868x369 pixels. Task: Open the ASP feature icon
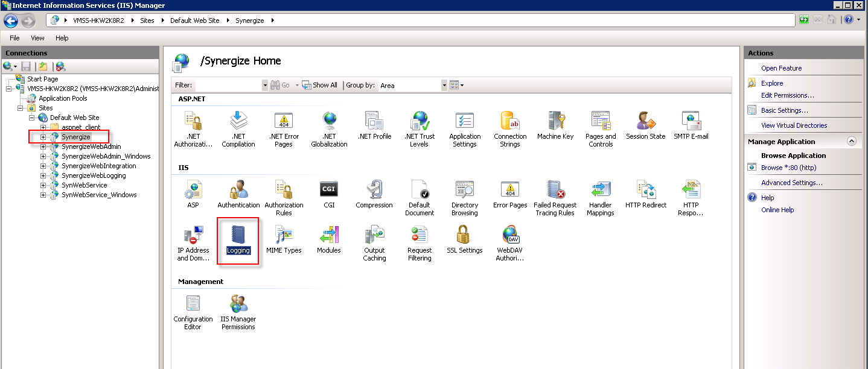pyautogui.click(x=193, y=194)
